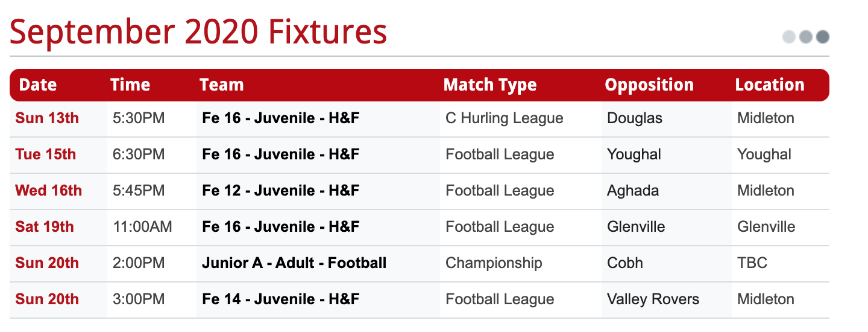Click the C Hurling League match type
868x332 pixels.
click(x=505, y=118)
